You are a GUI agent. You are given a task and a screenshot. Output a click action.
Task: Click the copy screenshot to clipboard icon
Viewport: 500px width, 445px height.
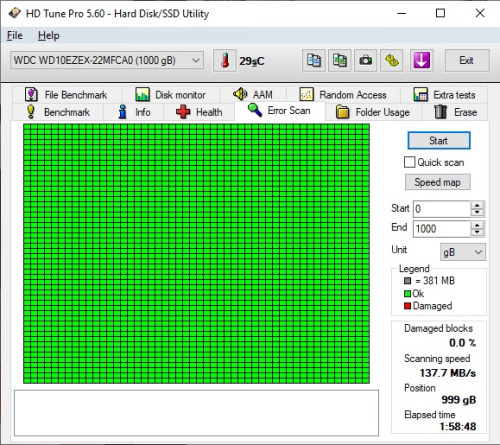point(340,61)
